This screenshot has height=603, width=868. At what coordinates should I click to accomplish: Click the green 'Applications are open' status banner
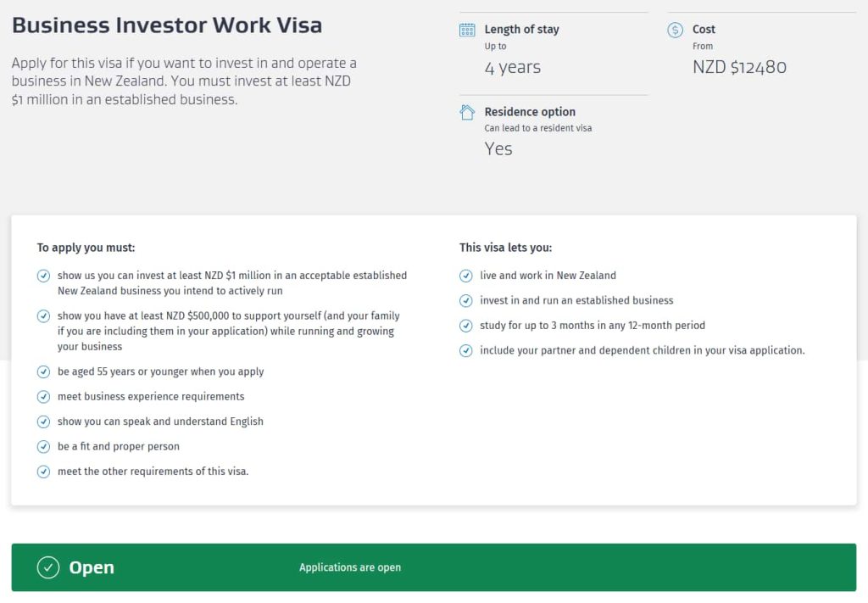(x=433, y=567)
